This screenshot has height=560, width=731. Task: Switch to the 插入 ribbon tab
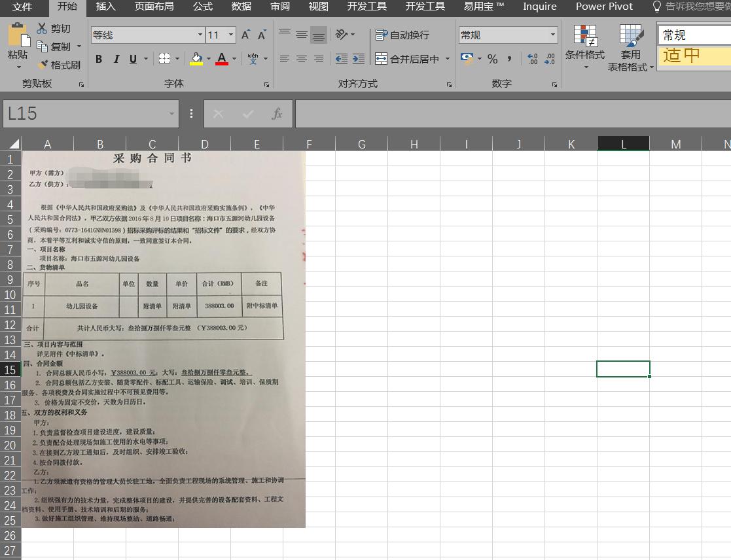click(x=106, y=7)
